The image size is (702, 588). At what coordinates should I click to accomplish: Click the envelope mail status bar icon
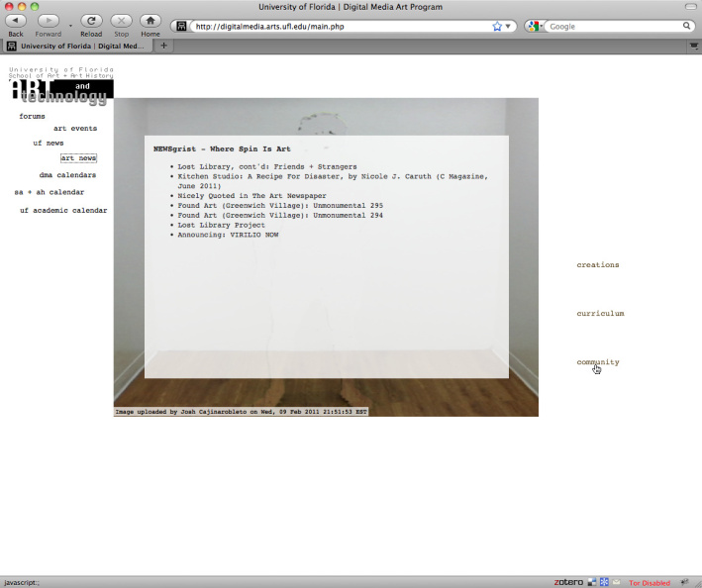pos(617,582)
